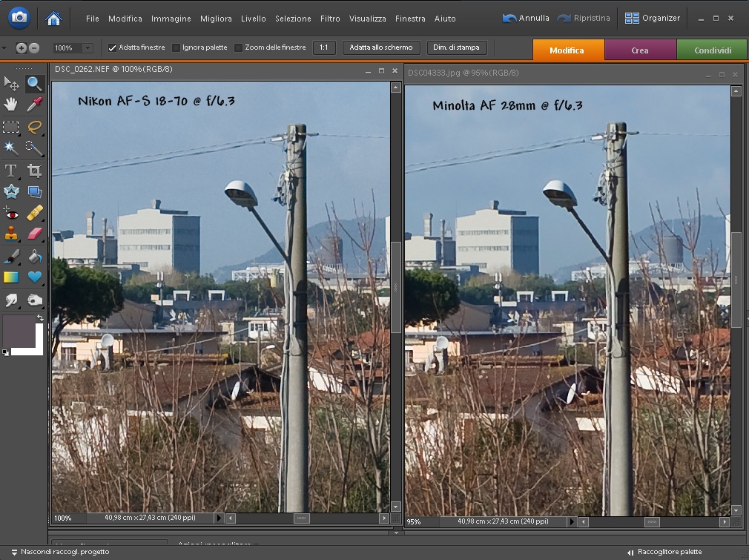Select the Zoom magnifier tool

coord(34,84)
